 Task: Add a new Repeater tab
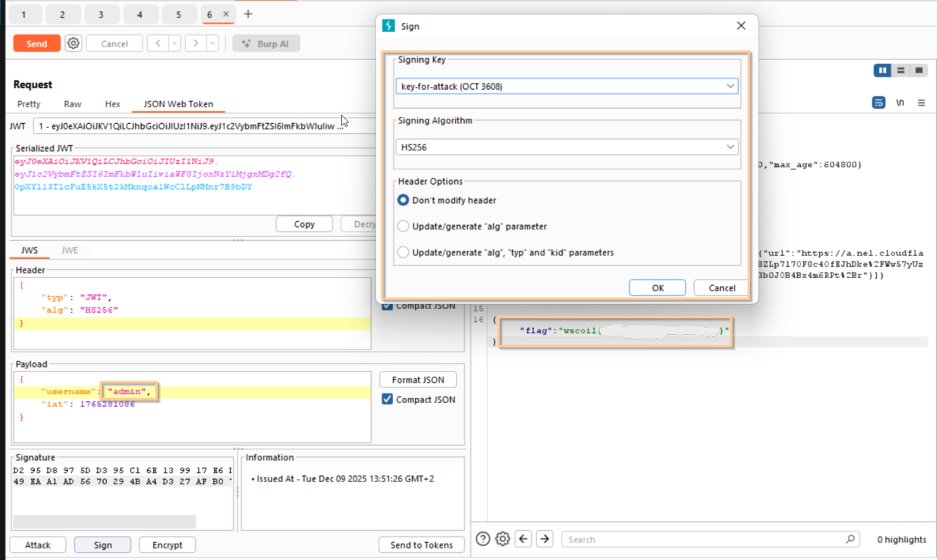(x=248, y=14)
